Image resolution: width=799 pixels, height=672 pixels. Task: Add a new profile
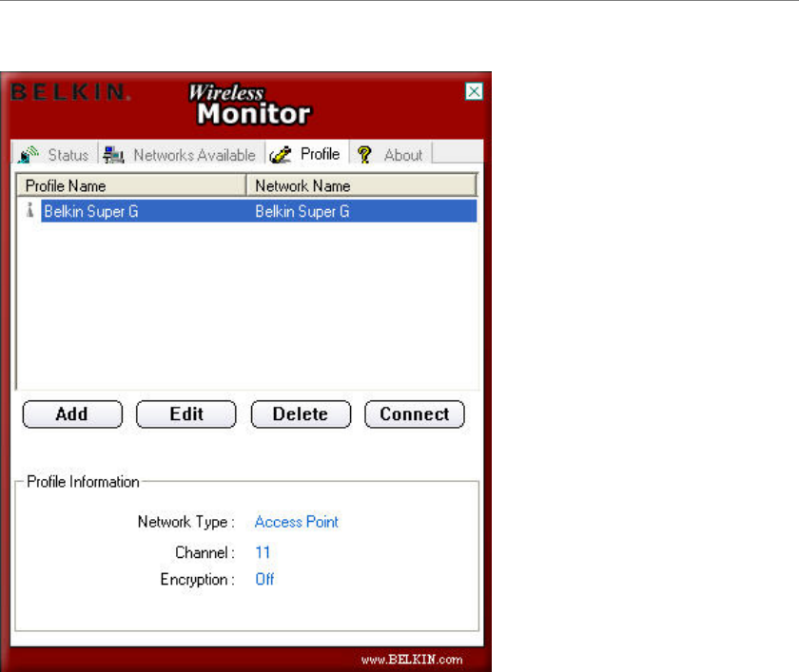72,413
